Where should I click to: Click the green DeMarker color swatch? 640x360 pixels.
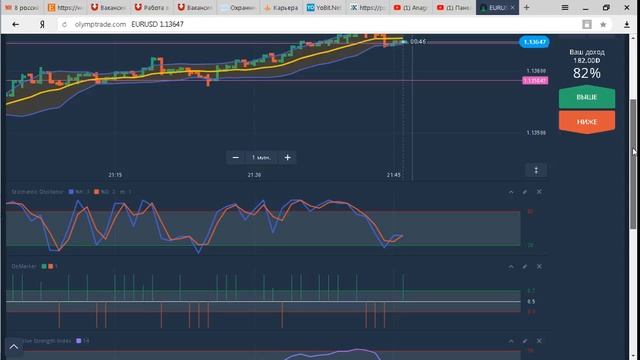(44, 267)
